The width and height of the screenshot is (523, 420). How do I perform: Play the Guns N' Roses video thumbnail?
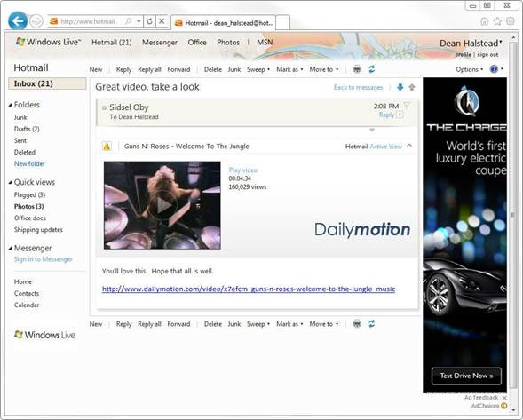[162, 205]
